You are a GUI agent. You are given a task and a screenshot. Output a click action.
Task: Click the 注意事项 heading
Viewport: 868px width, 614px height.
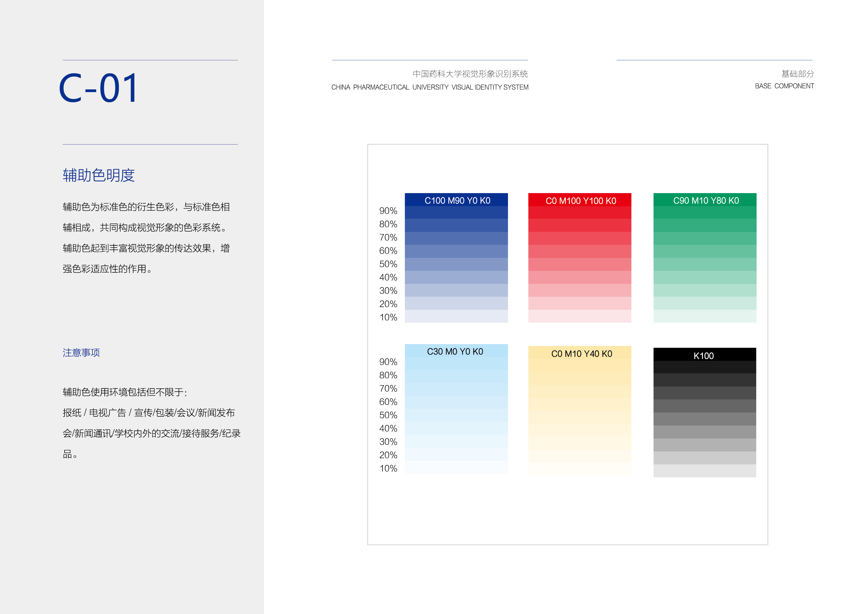(81, 353)
